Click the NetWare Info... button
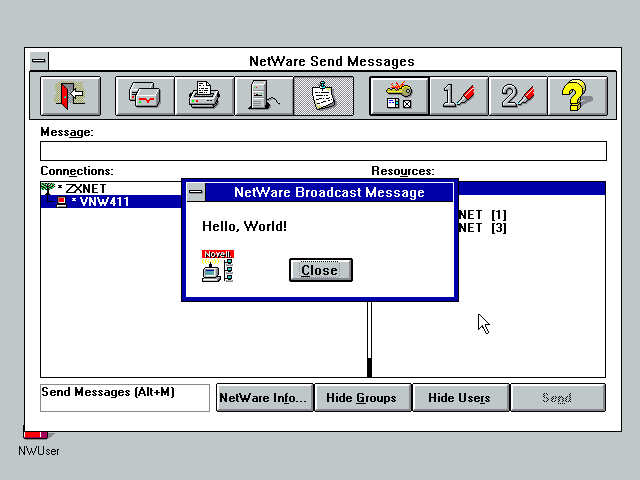Screen dimensions: 640x480 [x=264, y=398]
